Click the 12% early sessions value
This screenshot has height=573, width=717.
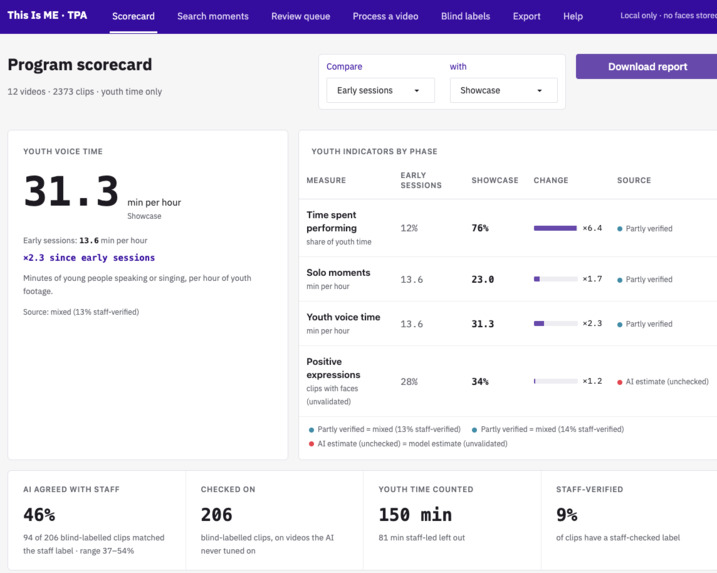[x=409, y=228]
